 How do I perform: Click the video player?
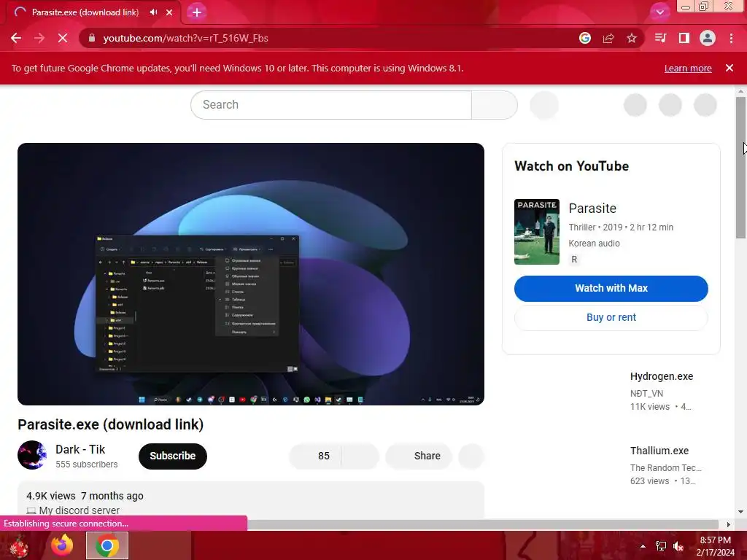(251, 274)
